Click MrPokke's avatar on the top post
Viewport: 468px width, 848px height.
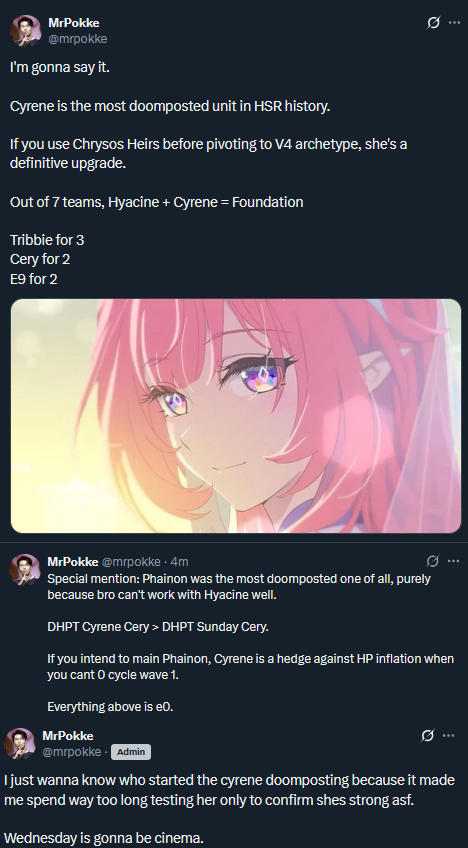(25, 31)
